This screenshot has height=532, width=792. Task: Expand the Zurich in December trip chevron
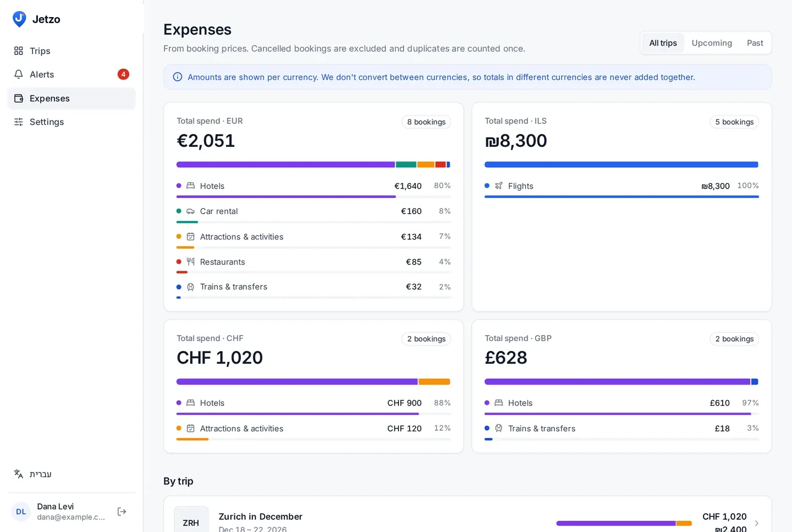pyautogui.click(x=757, y=523)
